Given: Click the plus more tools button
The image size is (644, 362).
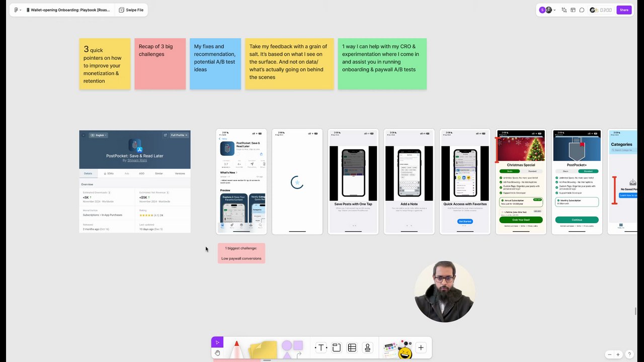Looking at the screenshot, I should click(x=421, y=347).
